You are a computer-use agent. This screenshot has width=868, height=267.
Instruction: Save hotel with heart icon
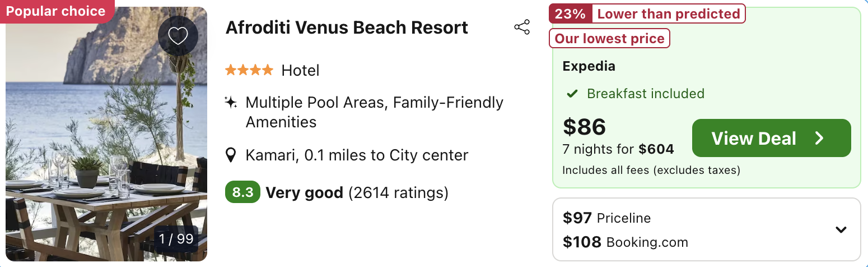178,36
